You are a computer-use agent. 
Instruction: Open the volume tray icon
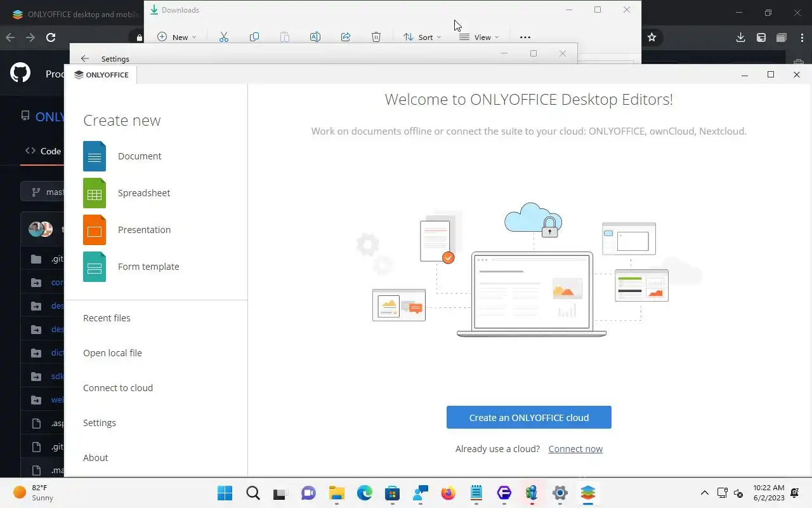click(738, 493)
